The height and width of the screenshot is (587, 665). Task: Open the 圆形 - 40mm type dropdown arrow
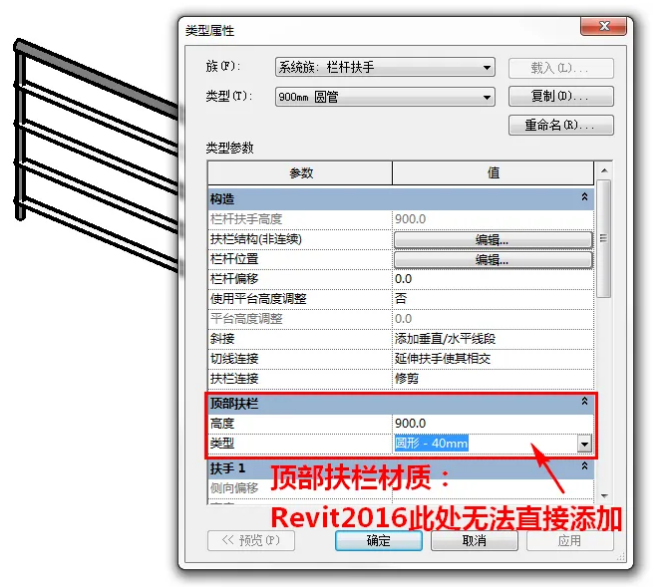(585, 444)
